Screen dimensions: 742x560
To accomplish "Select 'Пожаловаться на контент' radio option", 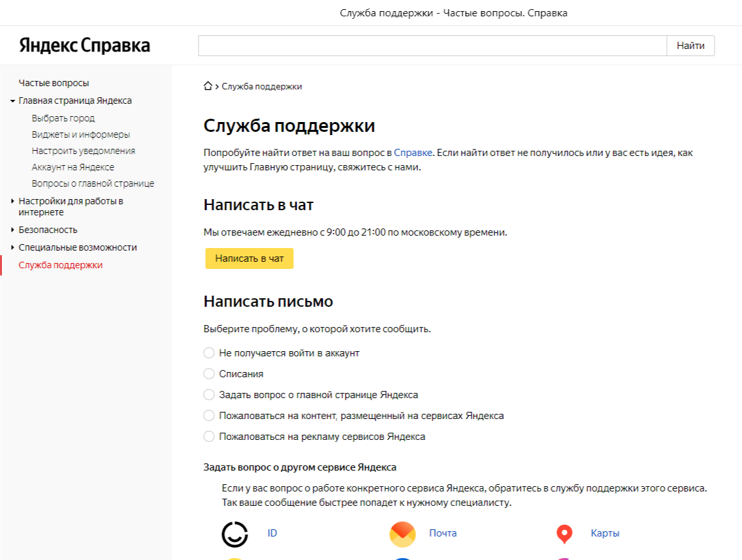I will (x=209, y=415).
